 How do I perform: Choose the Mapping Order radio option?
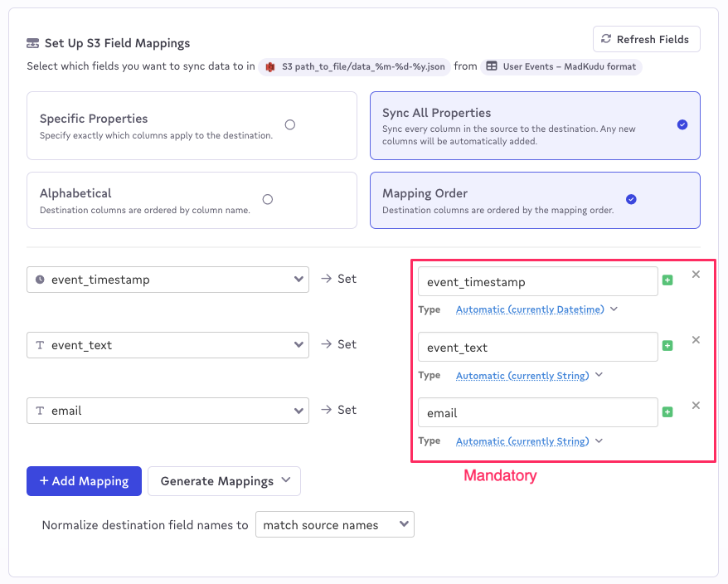[x=631, y=199]
